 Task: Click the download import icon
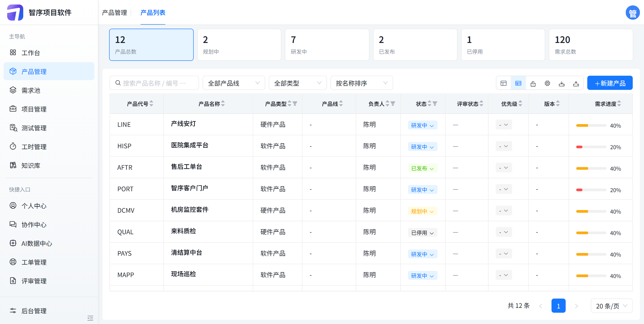point(562,84)
